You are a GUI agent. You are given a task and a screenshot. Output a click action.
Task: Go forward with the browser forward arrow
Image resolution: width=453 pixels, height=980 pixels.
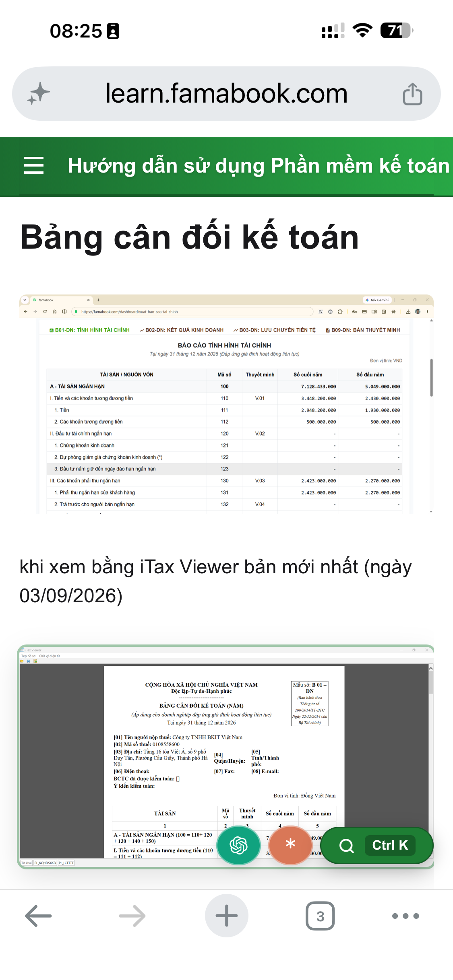(132, 916)
